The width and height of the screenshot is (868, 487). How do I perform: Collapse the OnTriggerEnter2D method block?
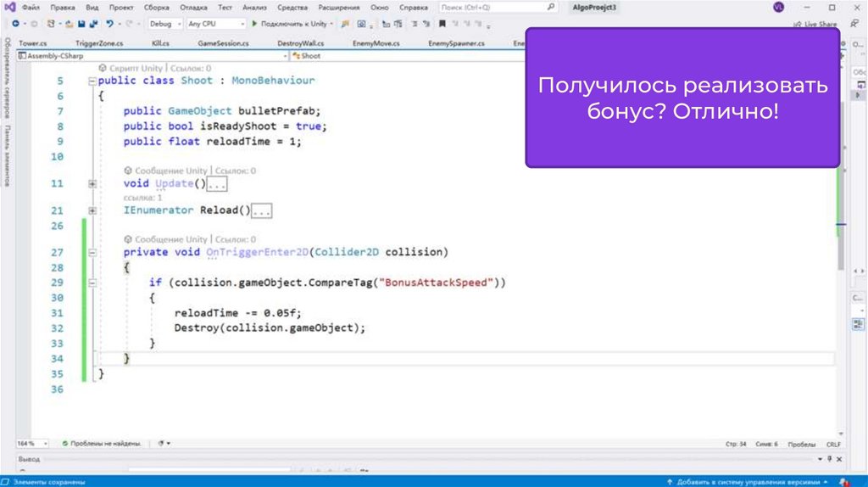click(x=92, y=253)
